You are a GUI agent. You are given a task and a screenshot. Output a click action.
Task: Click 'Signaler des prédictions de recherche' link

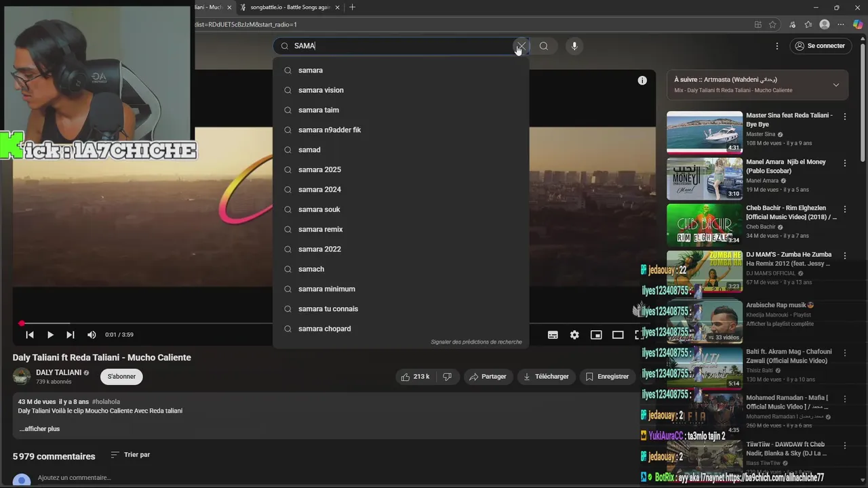(x=476, y=342)
